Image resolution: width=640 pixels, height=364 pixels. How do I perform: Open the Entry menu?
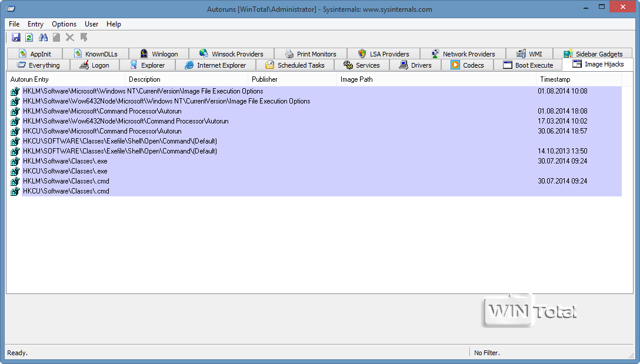point(35,24)
